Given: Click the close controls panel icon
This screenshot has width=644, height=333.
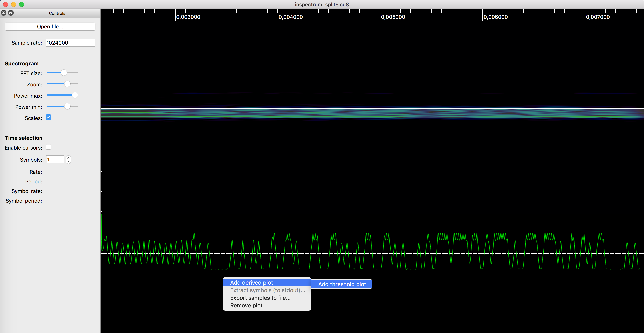Looking at the screenshot, I should 3,13.
